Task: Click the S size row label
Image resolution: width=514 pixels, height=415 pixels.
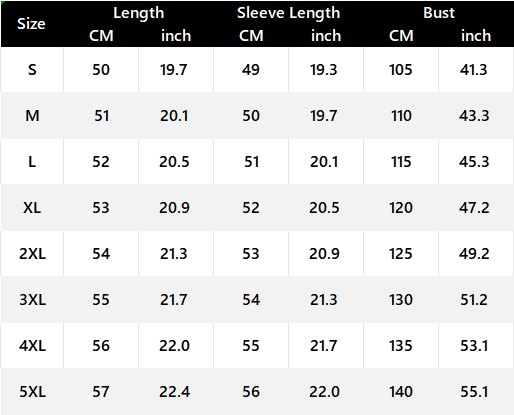Action: 32,70
